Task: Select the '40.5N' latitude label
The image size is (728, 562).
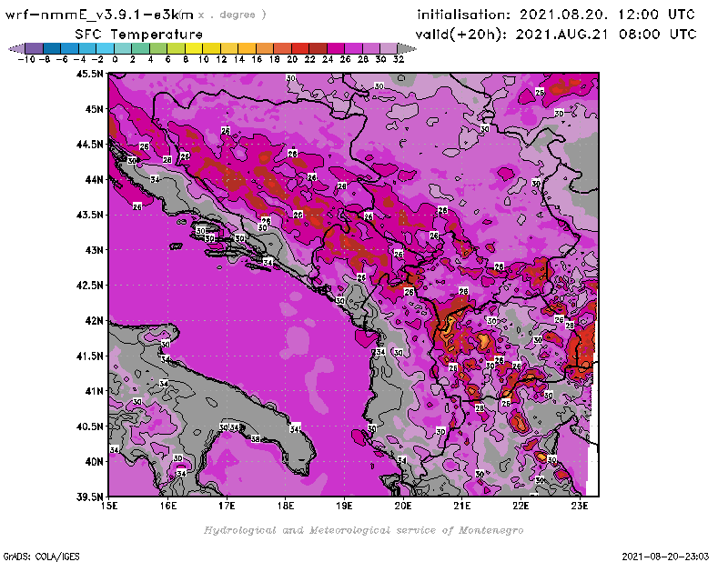Action: tap(90, 427)
